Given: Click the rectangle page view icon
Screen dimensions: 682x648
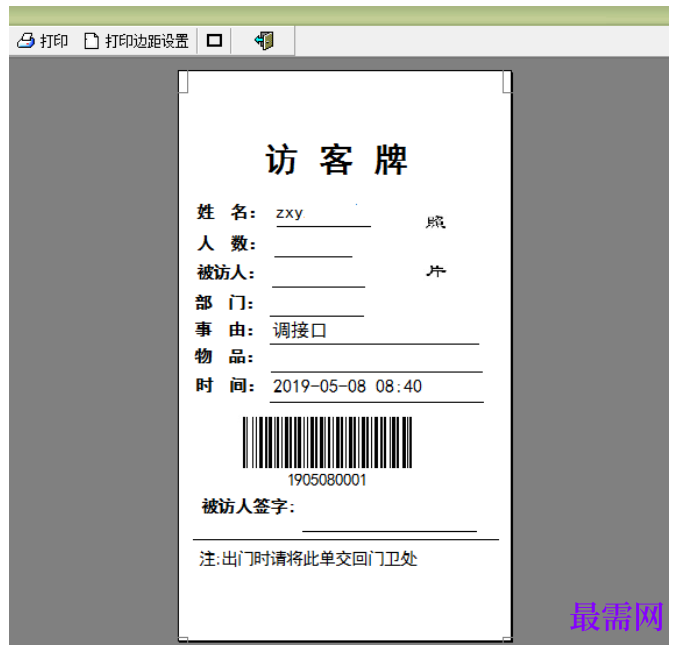Looking at the screenshot, I should point(214,41).
